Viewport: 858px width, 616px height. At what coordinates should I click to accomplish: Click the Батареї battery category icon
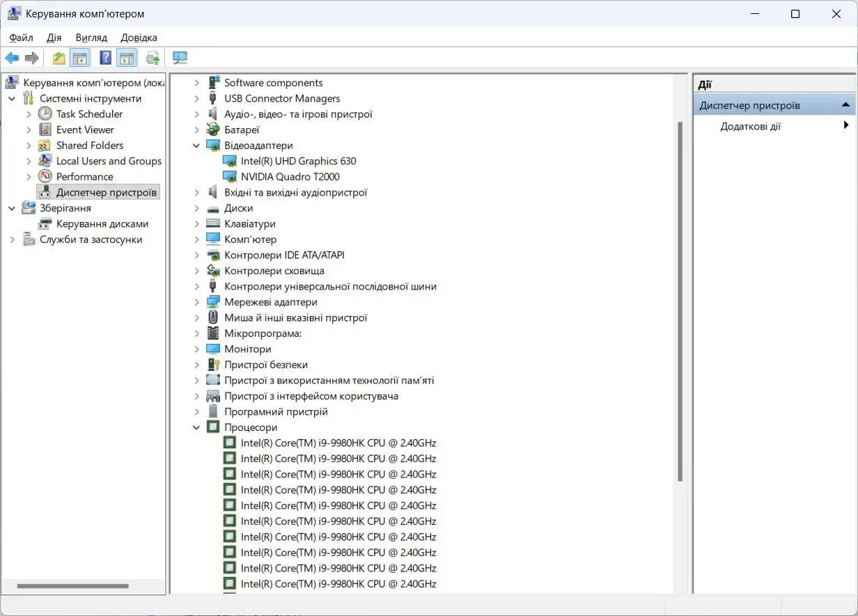coord(213,129)
